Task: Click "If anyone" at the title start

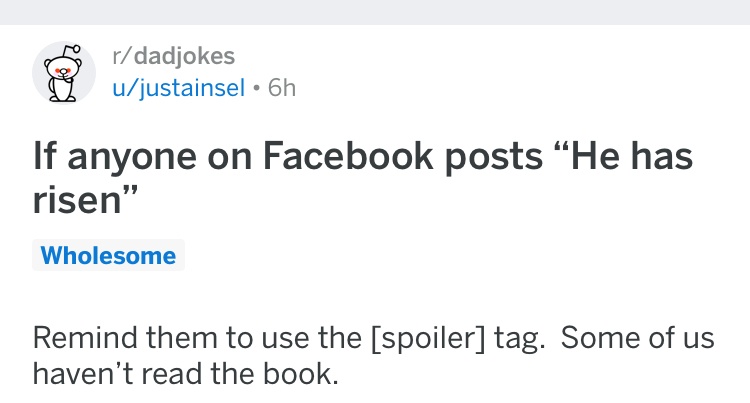Action: [x=115, y=158]
